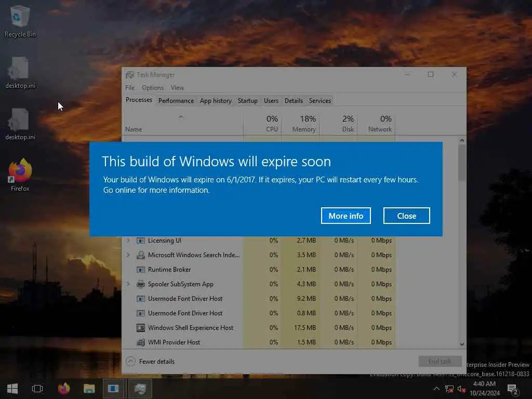Sort processes by Memory column
The width and height of the screenshot is (532, 399).
tap(300, 124)
